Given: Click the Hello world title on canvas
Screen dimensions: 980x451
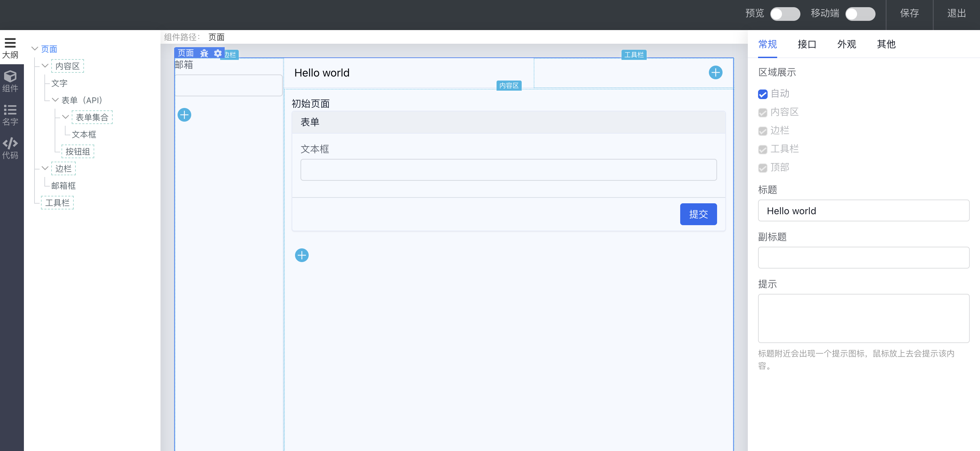Looking at the screenshot, I should [322, 73].
